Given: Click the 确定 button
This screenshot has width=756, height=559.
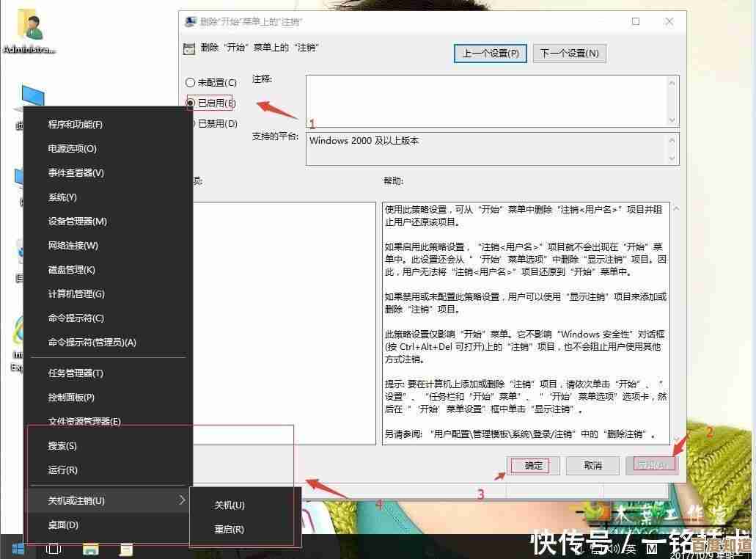Looking at the screenshot, I should point(534,466).
